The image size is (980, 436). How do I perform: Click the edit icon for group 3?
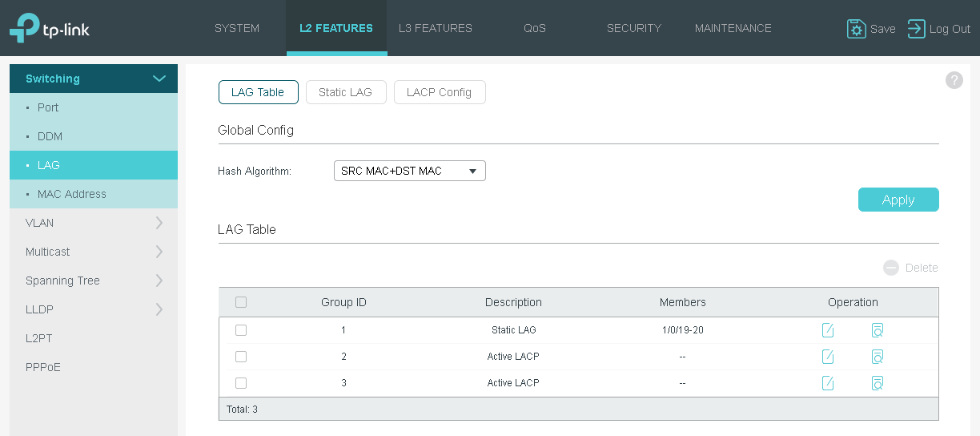828,383
